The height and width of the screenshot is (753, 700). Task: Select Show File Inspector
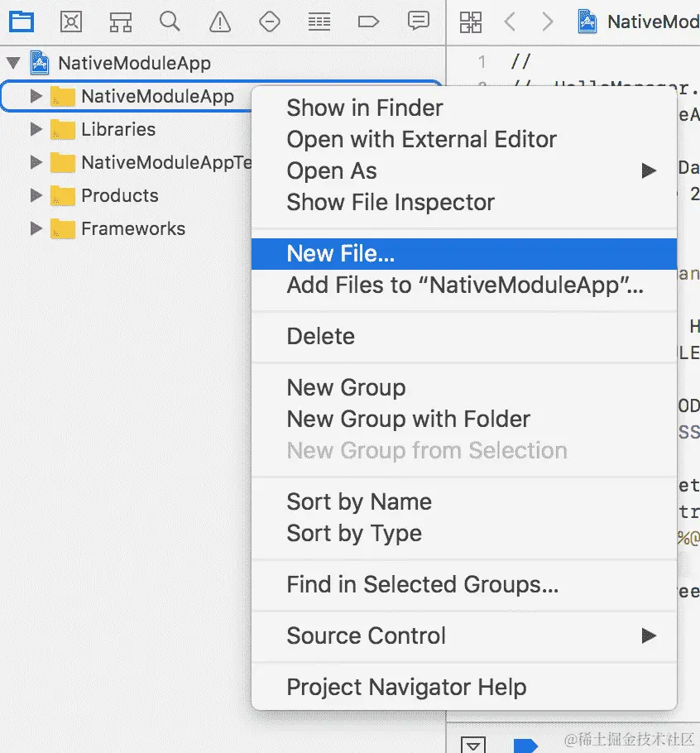[464, 202]
